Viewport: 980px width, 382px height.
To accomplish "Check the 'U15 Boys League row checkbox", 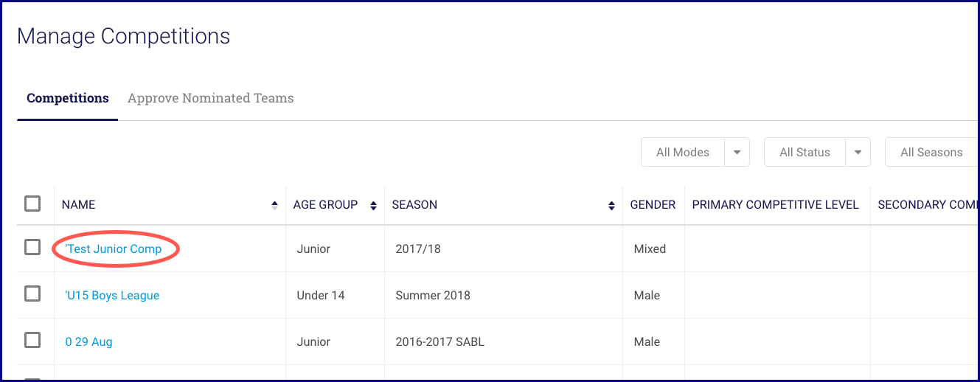I will [32, 294].
